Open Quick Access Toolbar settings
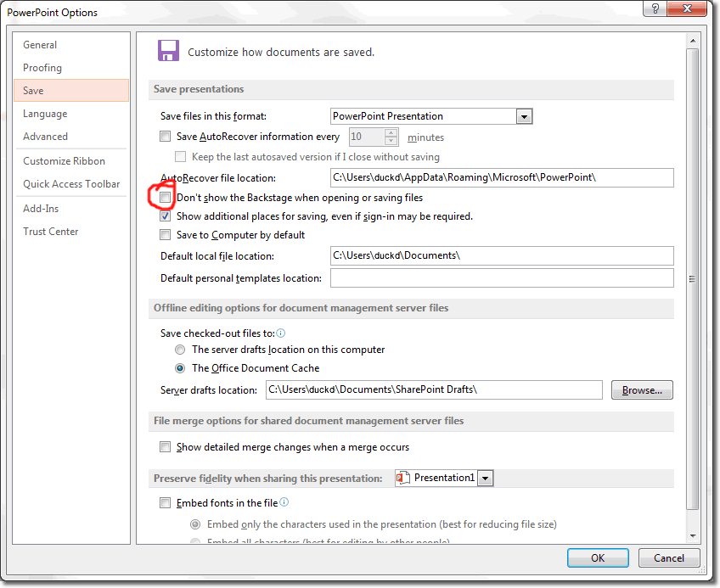Viewport: 720px width, 588px height. coord(71,184)
